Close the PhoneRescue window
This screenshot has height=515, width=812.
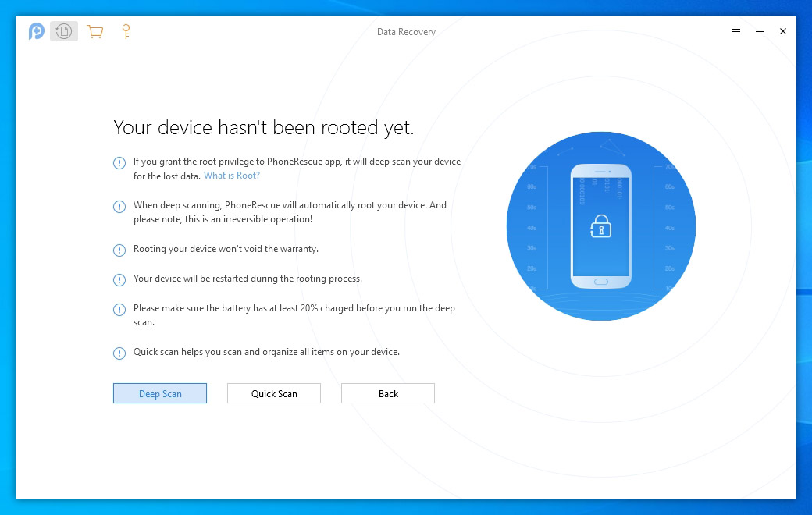[x=783, y=31]
